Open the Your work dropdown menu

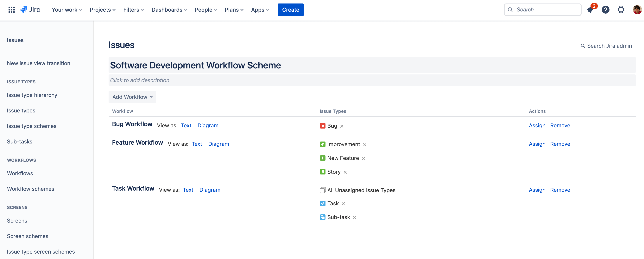click(x=66, y=9)
